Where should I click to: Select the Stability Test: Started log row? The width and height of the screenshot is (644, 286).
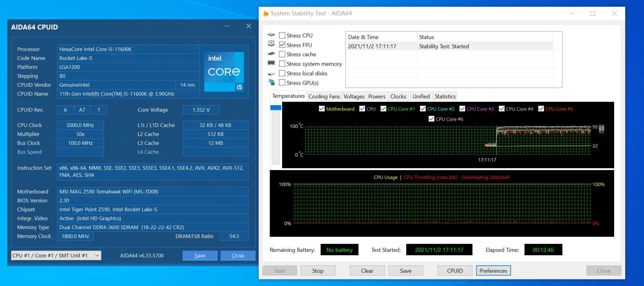(449, 46)
